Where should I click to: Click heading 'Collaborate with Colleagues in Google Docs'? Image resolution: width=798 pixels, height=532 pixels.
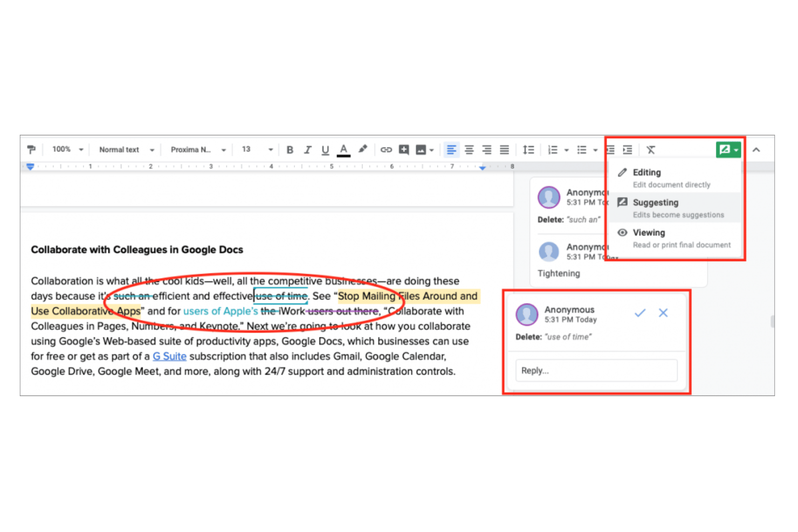click(x=137, y=250)
